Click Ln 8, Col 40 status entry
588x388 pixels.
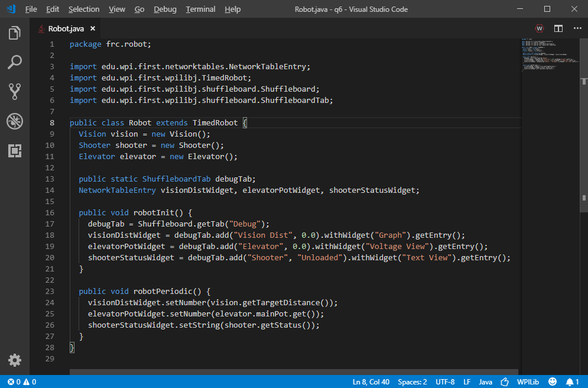[x=371, y=382]
